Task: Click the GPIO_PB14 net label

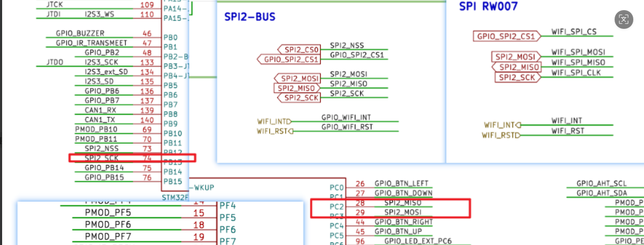Action: 104,168
